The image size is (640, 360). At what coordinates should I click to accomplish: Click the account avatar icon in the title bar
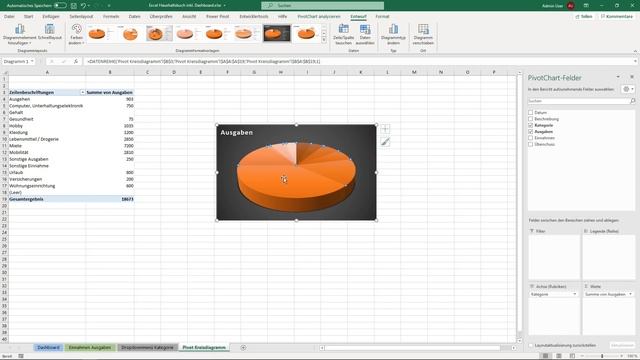coord(570,6)
